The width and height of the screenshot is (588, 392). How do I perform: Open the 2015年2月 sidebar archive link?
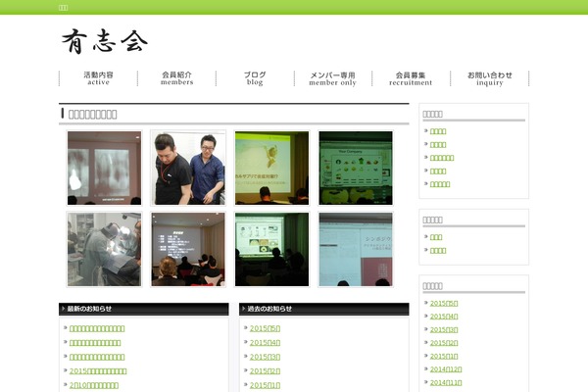444,343
